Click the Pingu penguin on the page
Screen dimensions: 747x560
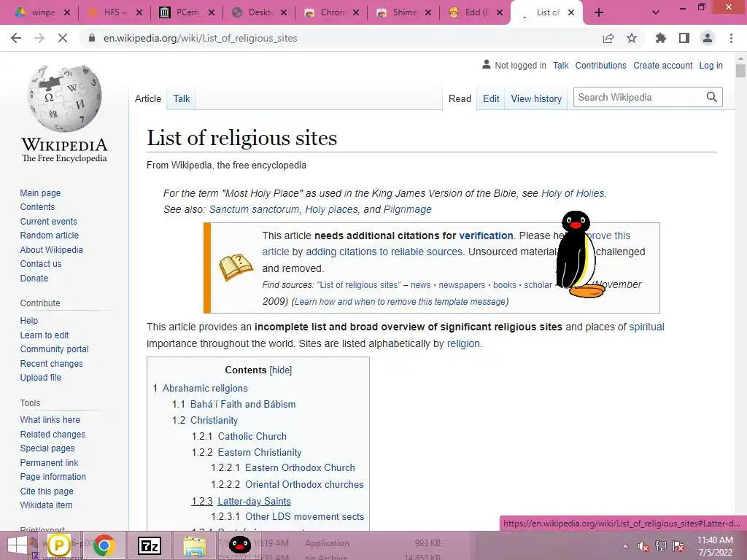pos(578,254)
